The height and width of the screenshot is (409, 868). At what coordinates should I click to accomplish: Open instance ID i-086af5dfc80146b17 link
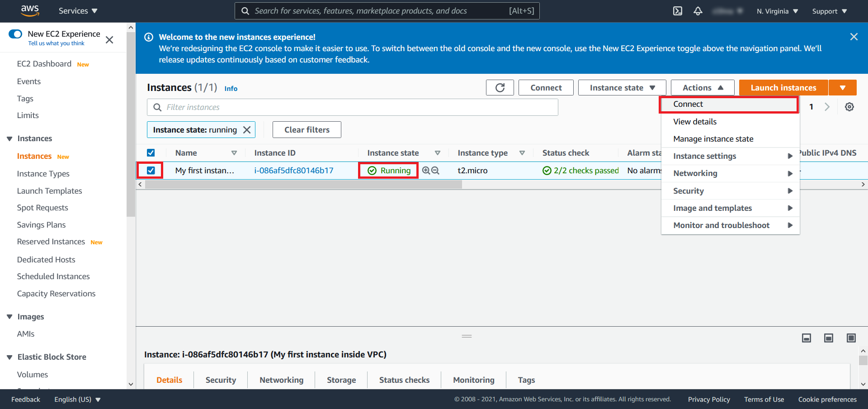click(293, 171)
